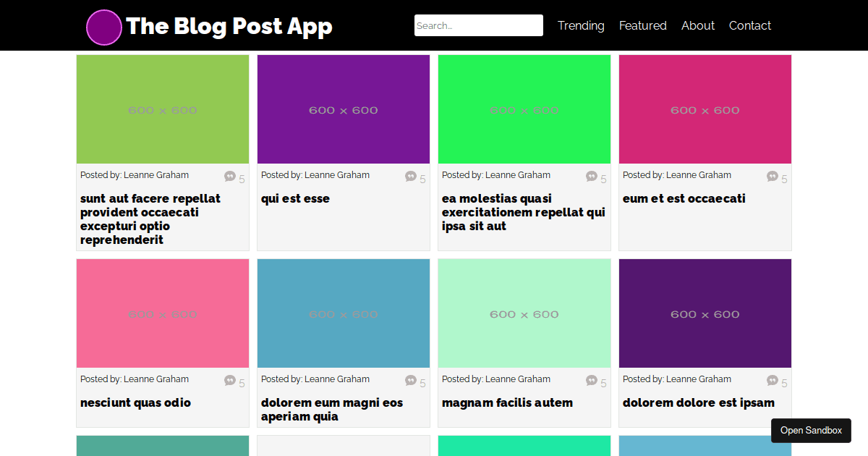
Task: Click the comment bubble on 'magnam facilis autem'
Action: [591, 381]
